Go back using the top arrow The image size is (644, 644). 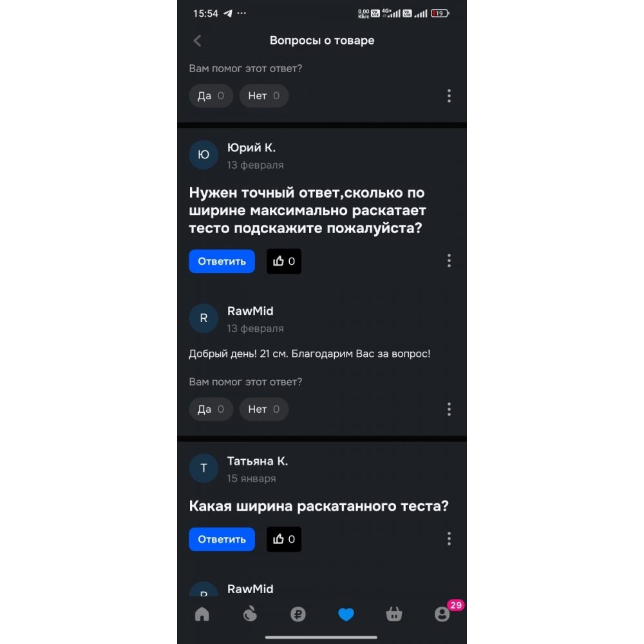pyautogui.click(x=197, y=41)
